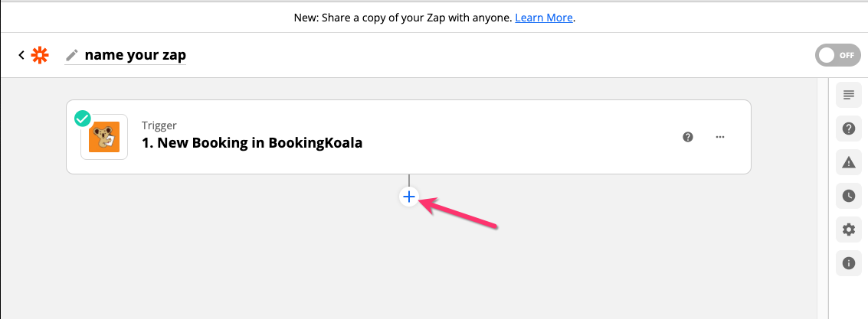Edit the 'name your zap' title field

(135, 55)
